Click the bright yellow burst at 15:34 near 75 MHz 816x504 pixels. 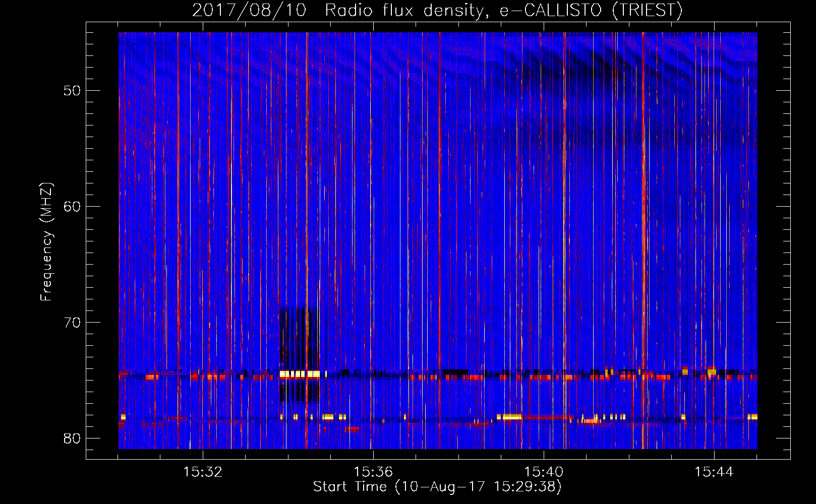[x=300, y=374]
